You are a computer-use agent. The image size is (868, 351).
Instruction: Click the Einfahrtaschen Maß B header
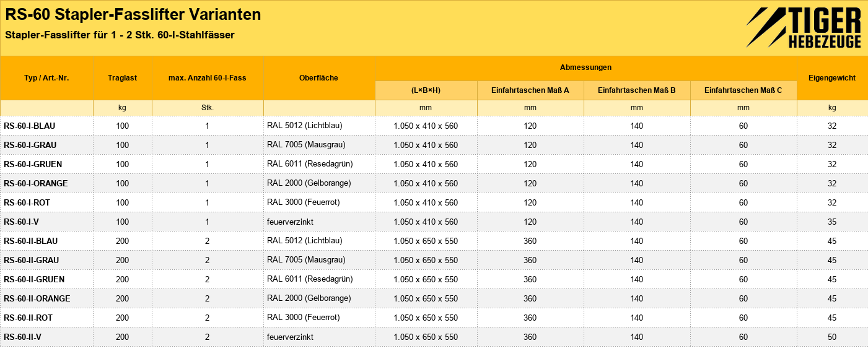[637, 90]
